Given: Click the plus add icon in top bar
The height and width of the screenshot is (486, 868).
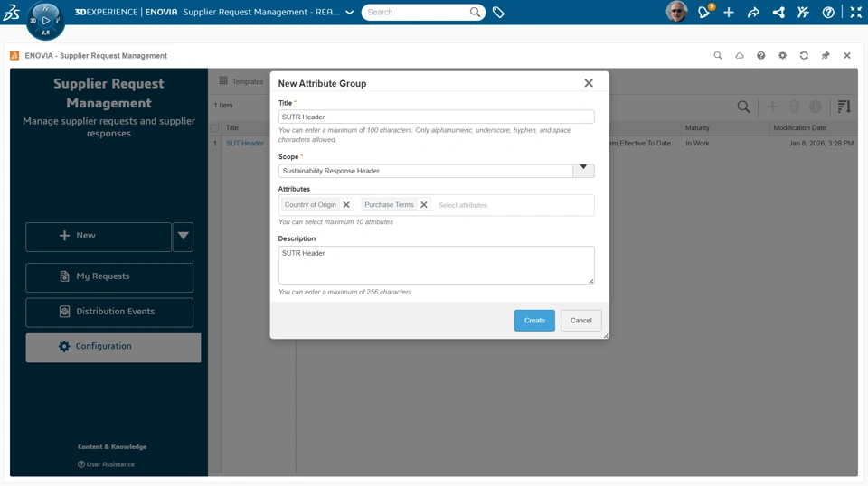Looking at the screenshot, I should pyautogui.click(x=729, y=12).
